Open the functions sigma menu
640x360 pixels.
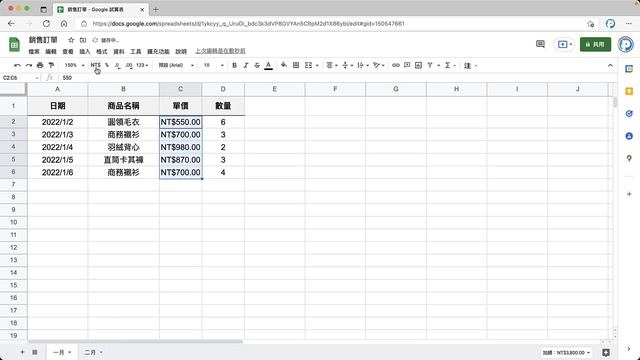(x=450, y=65)
